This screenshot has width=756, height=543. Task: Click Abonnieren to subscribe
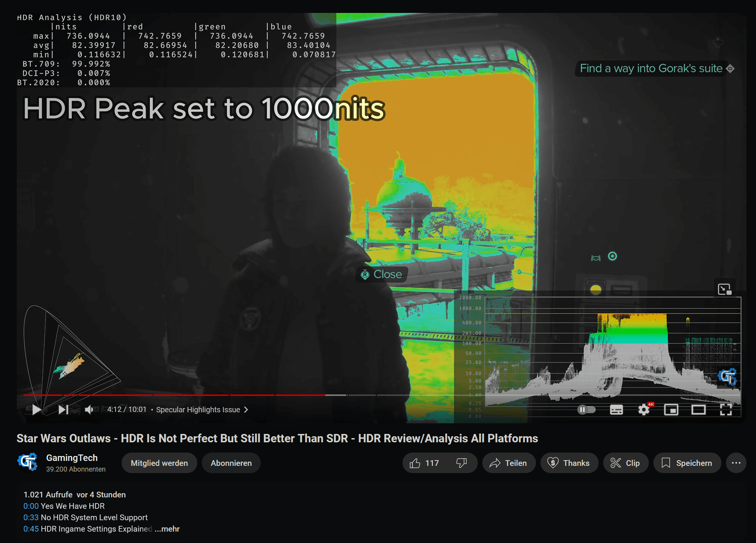tap(231, 463)
